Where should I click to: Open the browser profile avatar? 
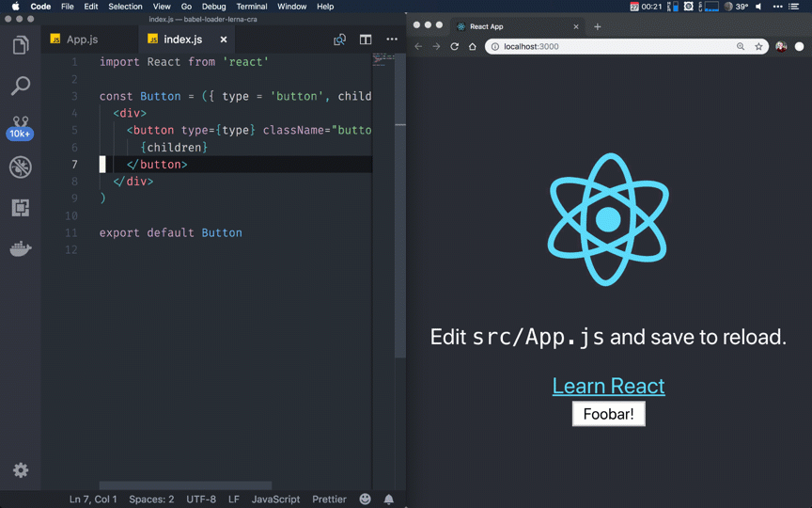781,46
